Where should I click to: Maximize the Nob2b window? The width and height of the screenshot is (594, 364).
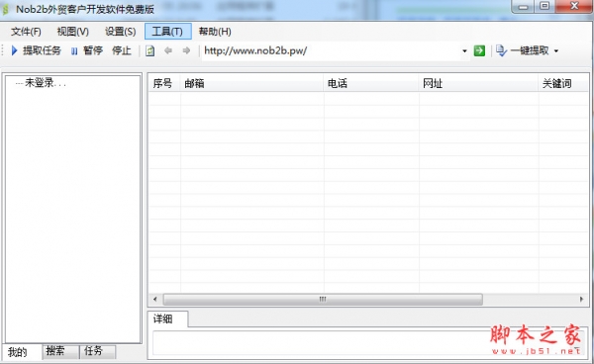[544, 6]
